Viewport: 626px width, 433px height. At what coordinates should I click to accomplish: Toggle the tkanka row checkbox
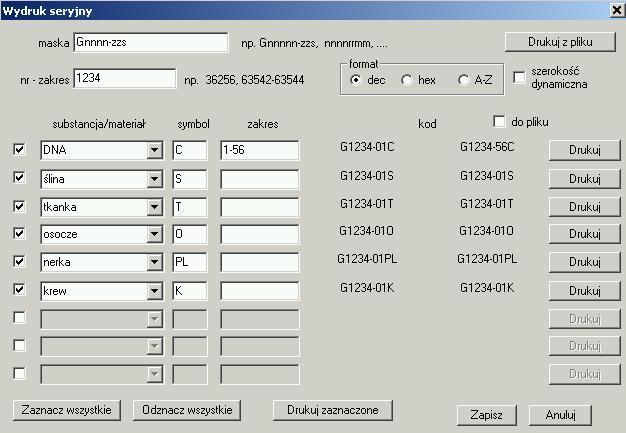tap(19, 206)
